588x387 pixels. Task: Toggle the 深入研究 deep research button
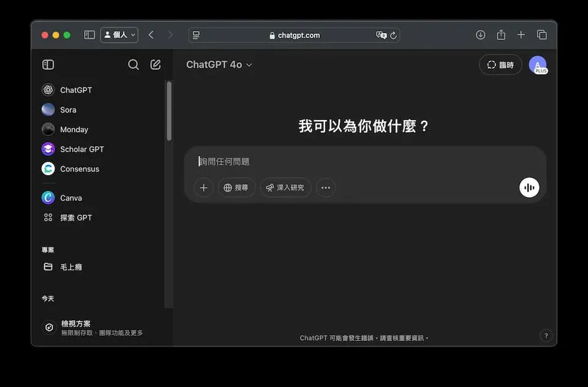click(x=285, y=187)
